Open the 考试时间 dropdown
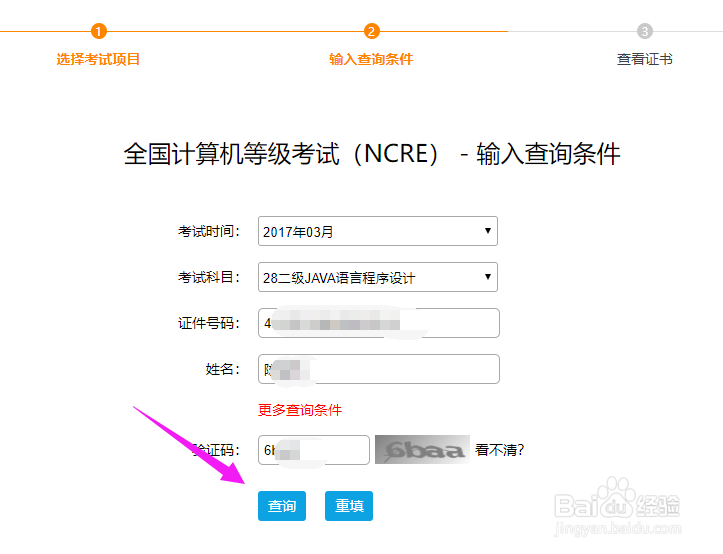Viewport: 723px width, 554px height. pos(378,231)
